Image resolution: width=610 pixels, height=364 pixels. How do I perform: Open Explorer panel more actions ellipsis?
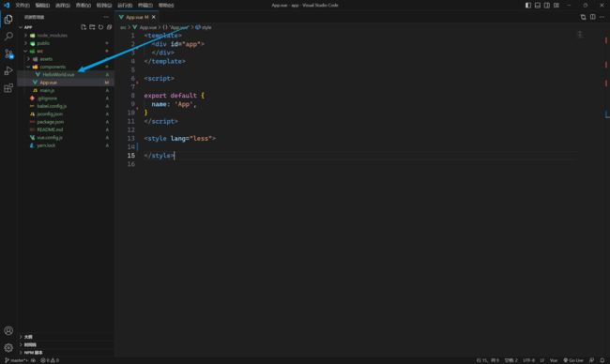coord(106,17)
